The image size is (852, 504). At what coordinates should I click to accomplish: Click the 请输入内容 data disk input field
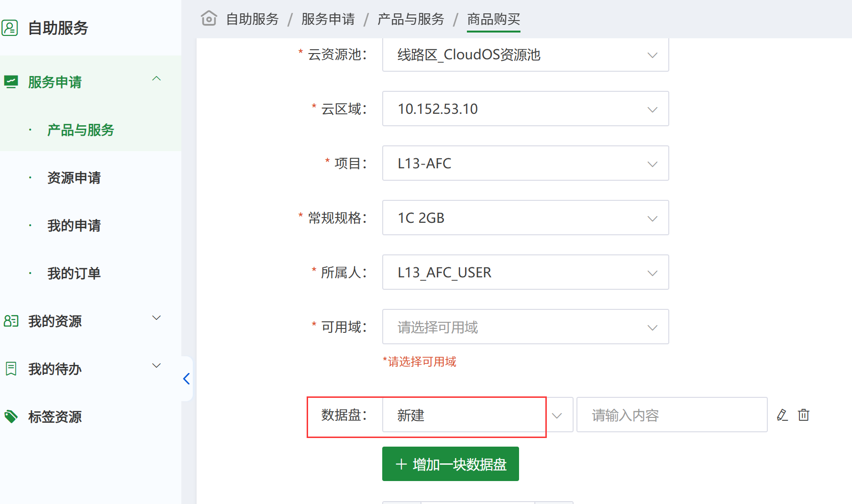pyautogui.click(x=672, y=415)
